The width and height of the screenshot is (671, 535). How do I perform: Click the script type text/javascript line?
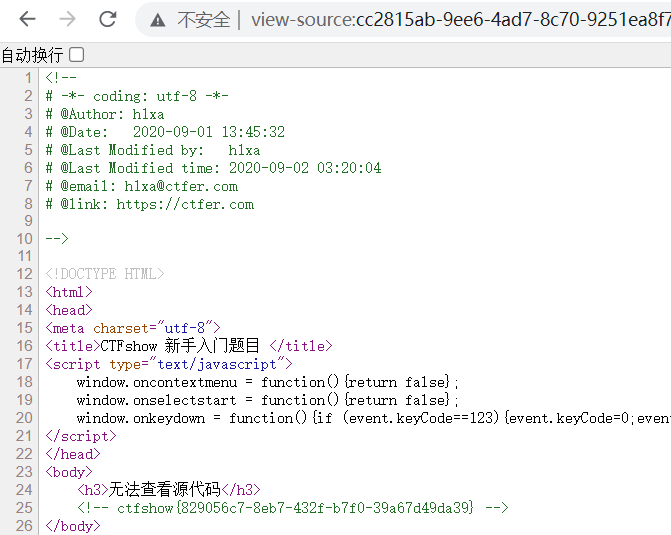pos(169,364)
